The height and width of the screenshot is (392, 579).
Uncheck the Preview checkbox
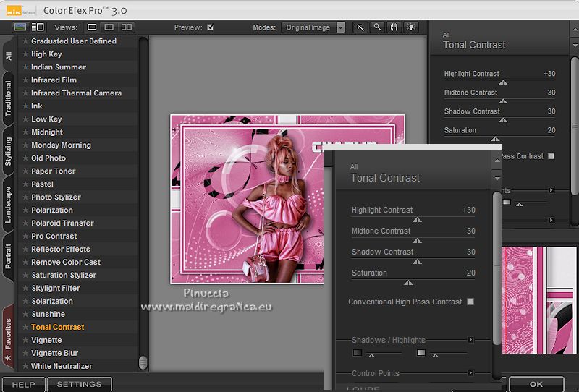click(x=210, y=28)
